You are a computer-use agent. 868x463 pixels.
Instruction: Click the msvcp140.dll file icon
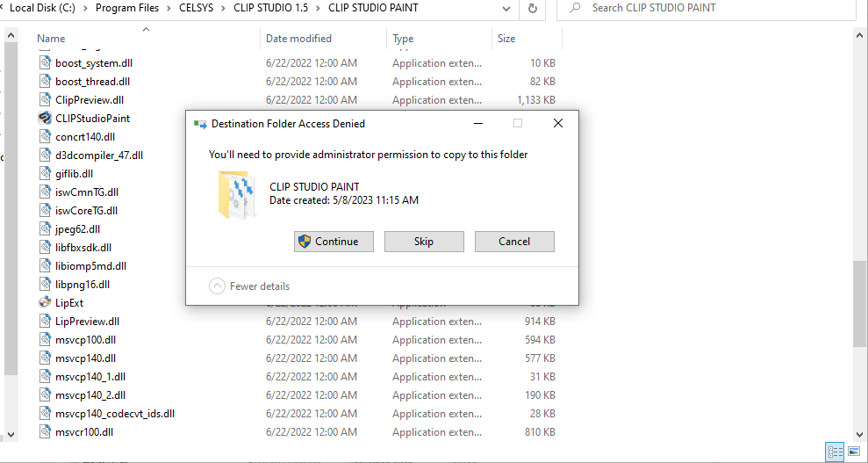coord(45,358)
